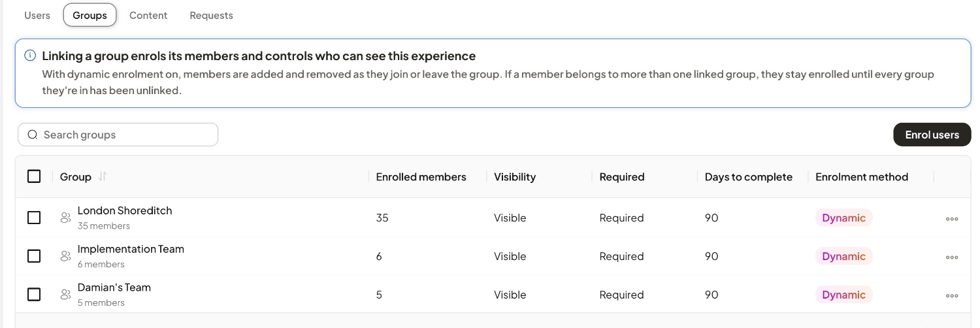Click enrolled count 6 for Implementation Team
Screen dimensions: 980x328
coord(379,256)
